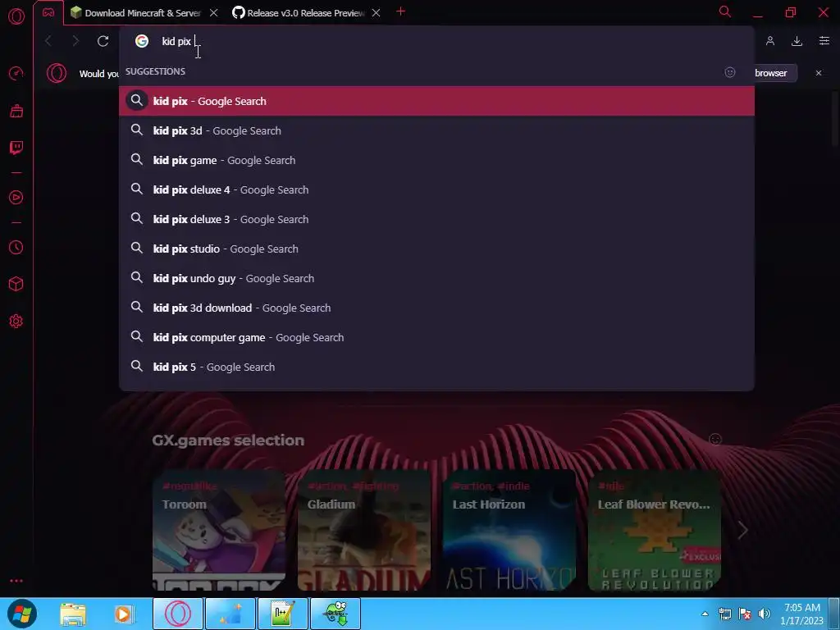Select 'kid pix deluxe 3' suggestion
Image resolution: width=840 pixels, height=630 pixels.
click(436, 218)
